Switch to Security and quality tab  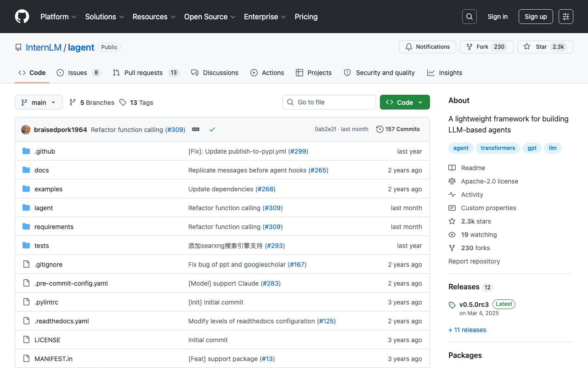click(x=379, y=73)
